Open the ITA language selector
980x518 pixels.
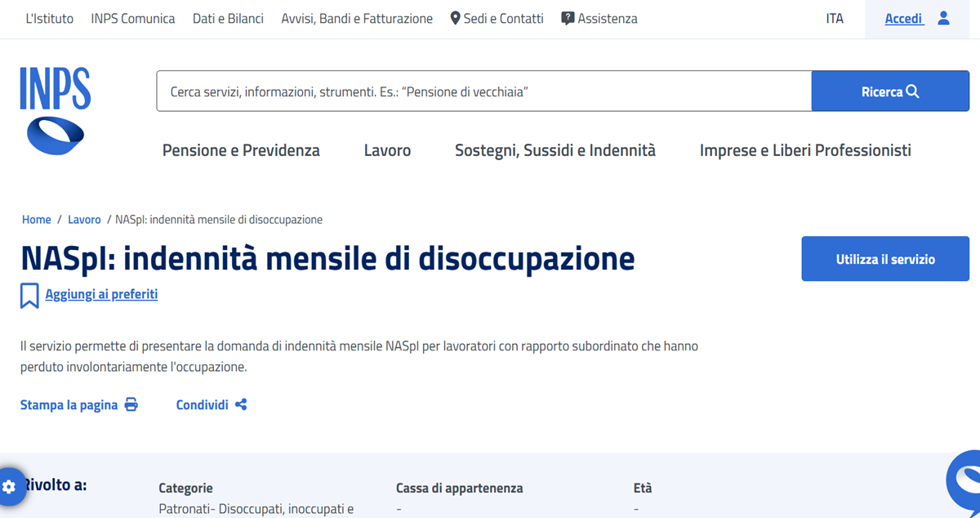point(834,18)
